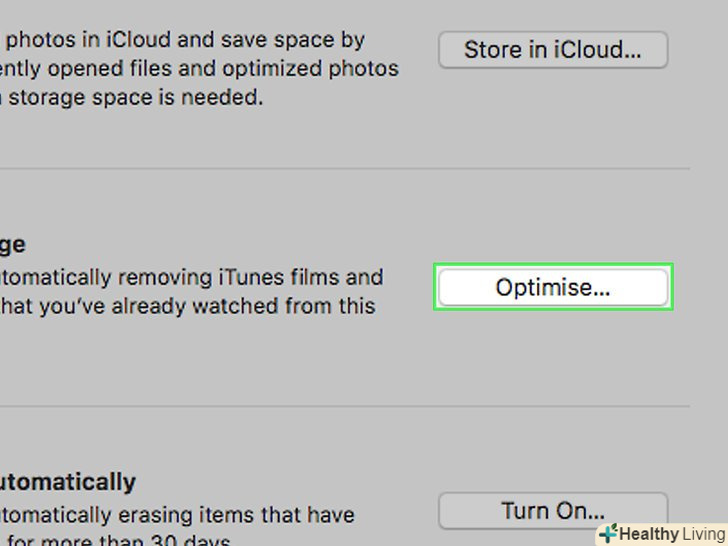Click the bold heading above the iTunes description
Viewport: 728px width, 546px height.
13,245
